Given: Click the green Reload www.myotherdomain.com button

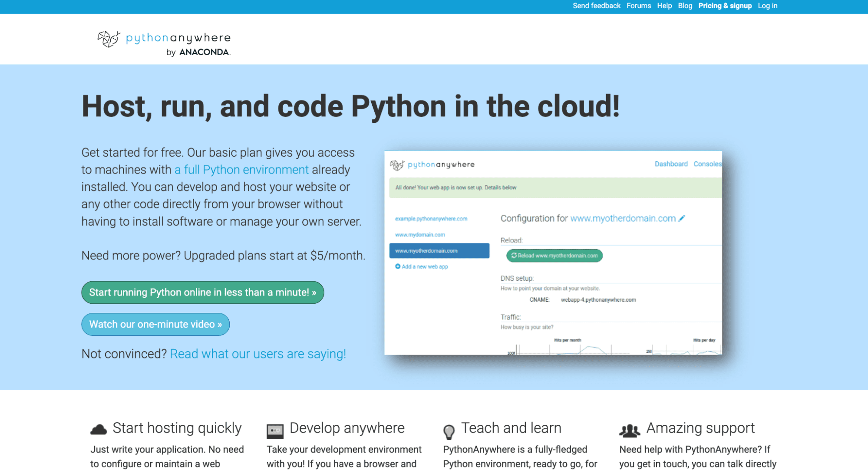Looking at the screenshot, I should coord(554,256).
